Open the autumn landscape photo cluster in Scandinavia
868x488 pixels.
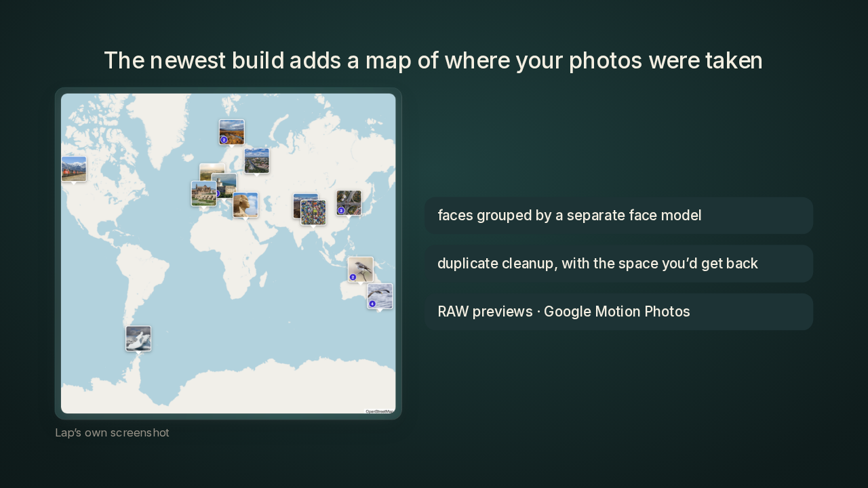coord(231,132)
